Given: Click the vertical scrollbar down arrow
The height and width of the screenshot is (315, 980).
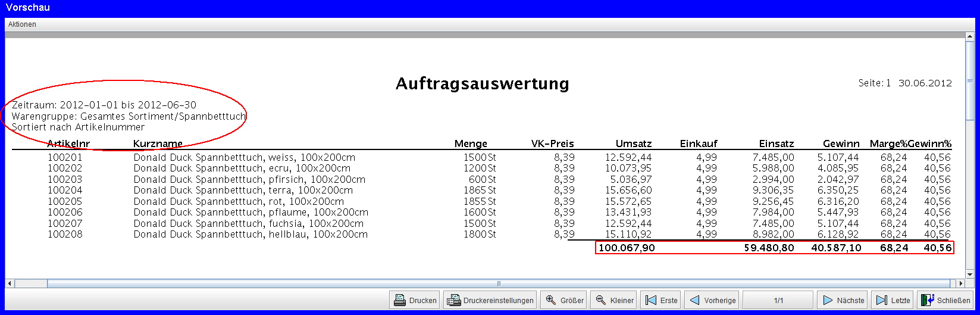Looking at the screenshot, I should (970, 274).
